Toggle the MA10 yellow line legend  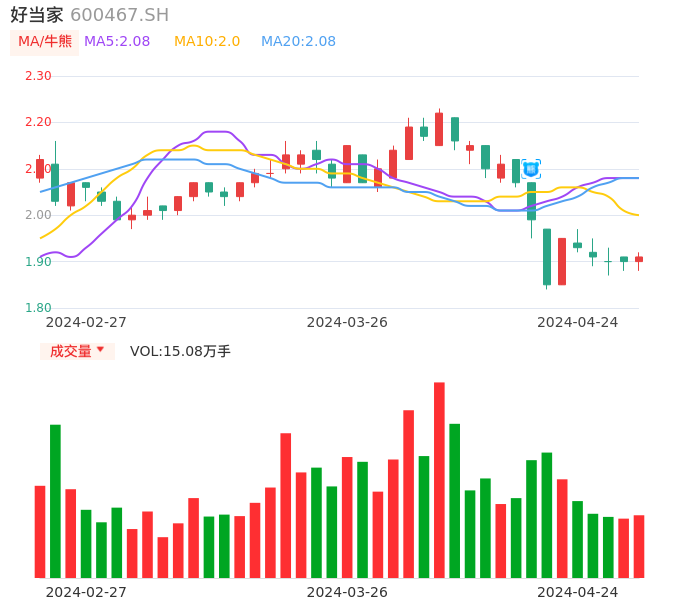207,42
